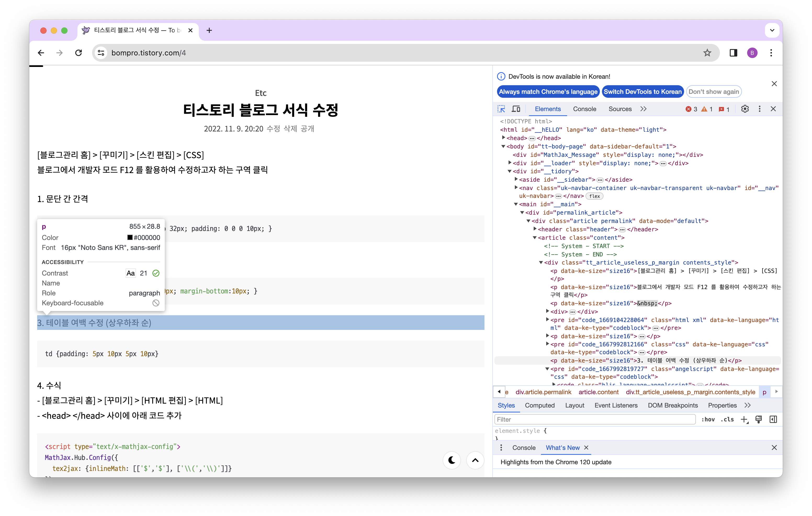Show more DevTools tabs chevron
This screenshot has width=812, height=516.
(x=643, y=109)
